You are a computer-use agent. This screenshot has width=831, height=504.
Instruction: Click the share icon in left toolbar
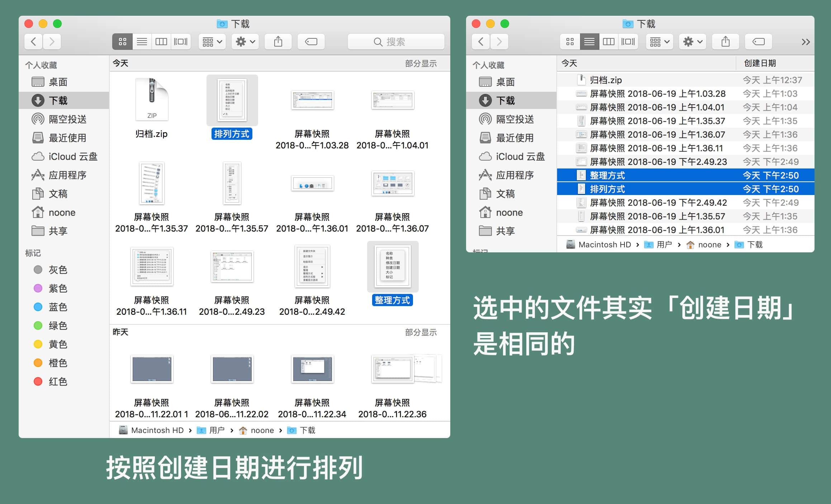coord(278,42)
